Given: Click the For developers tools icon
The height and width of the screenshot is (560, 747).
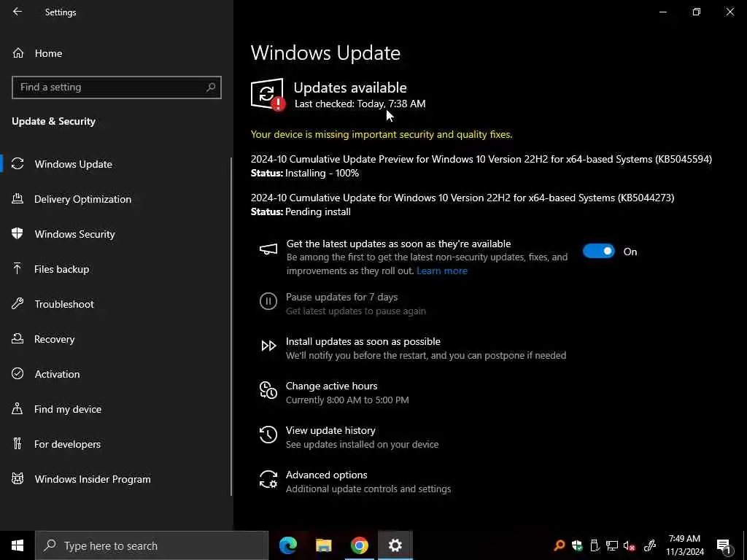Looking at the screenshot, I should pos(18,444).
